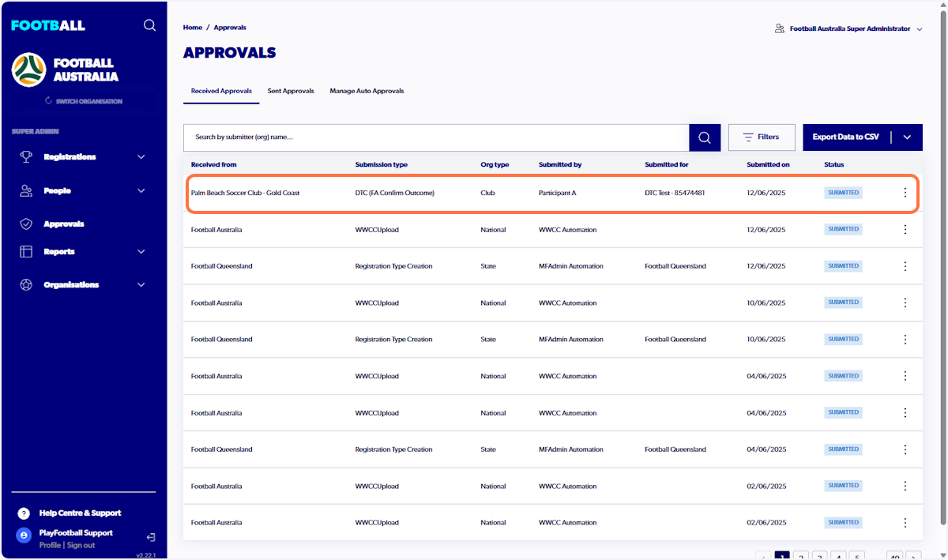
Task: Click the Reports table icon
Action: [26, 251]
